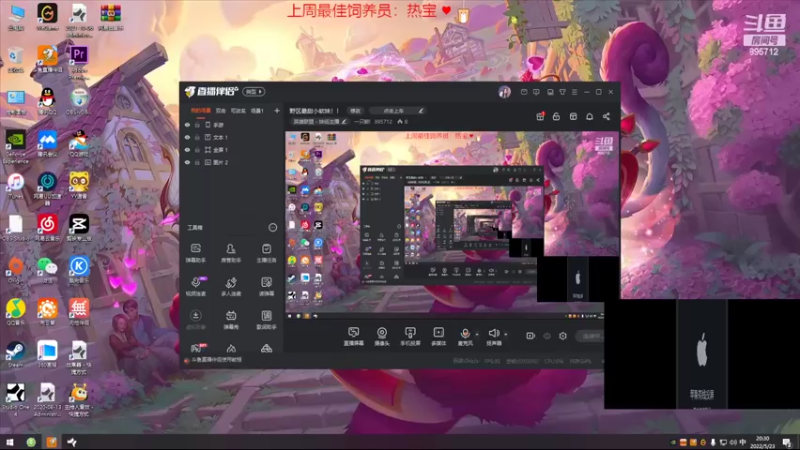Expand speaker options arrow

tap(506, 334)
